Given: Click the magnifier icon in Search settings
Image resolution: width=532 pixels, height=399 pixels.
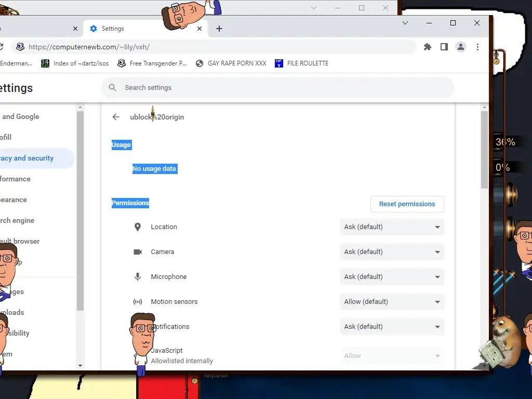Looking at the screenshot, I should tap(113, 87).
